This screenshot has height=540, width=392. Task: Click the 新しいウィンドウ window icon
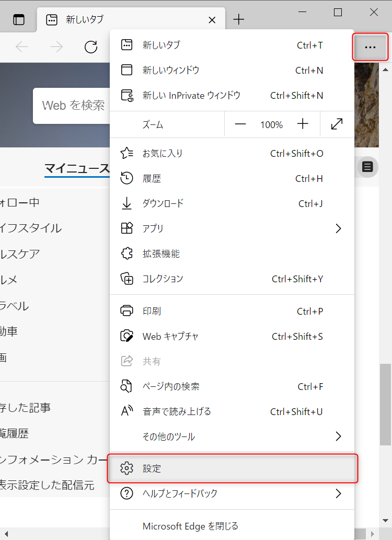coord(126,70)
